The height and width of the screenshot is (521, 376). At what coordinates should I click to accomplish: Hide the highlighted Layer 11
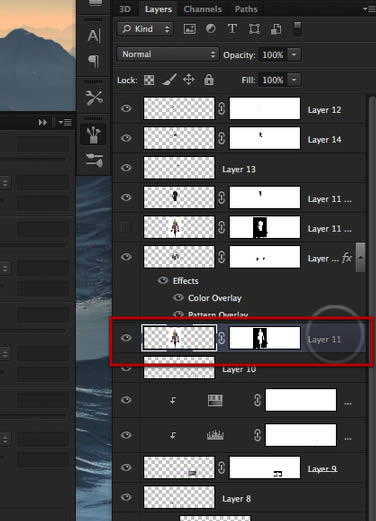126,338
